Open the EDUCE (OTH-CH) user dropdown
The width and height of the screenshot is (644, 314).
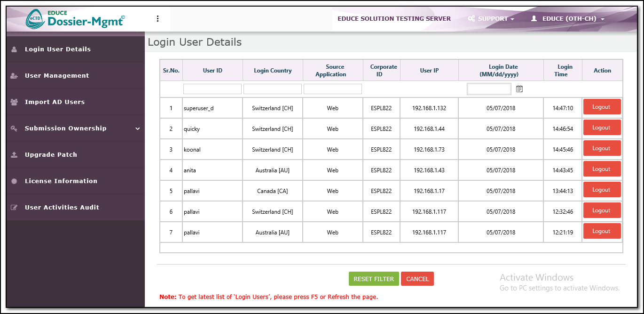567,19
